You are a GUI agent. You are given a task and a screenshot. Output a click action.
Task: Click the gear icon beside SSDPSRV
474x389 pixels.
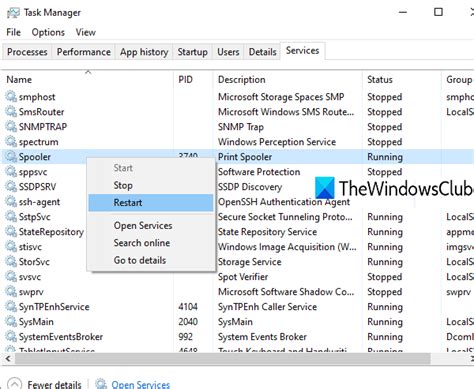tap(11, 187)
